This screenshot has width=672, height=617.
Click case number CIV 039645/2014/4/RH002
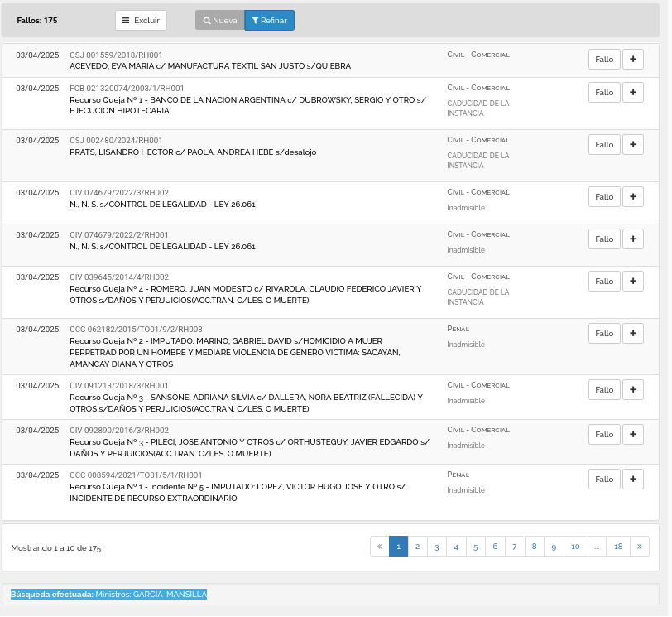click(x=119, y=277)
